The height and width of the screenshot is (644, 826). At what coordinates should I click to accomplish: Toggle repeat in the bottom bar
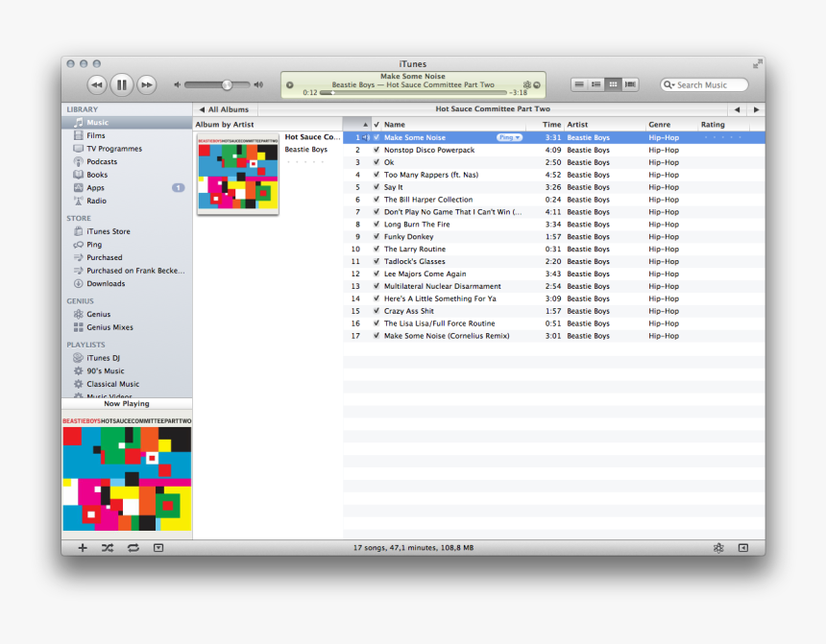134,548
